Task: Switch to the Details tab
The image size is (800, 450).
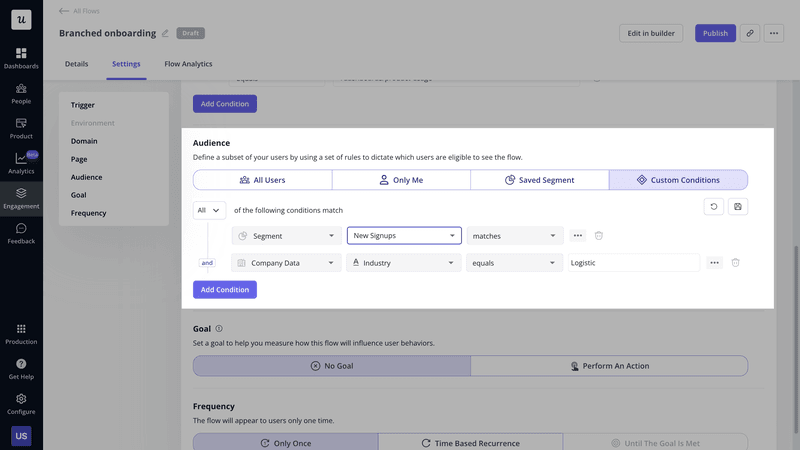Action: click(77, 64)
